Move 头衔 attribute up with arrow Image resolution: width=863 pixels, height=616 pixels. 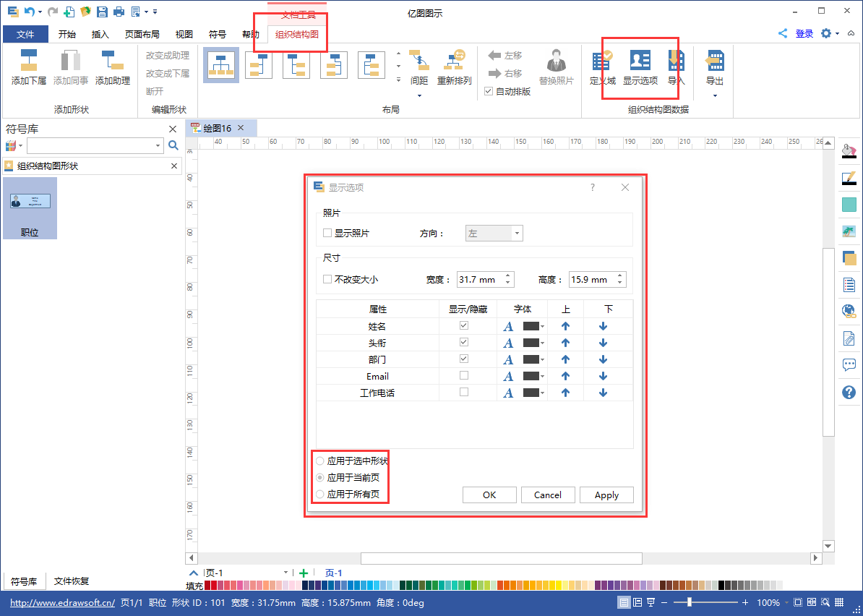point(565,343)
